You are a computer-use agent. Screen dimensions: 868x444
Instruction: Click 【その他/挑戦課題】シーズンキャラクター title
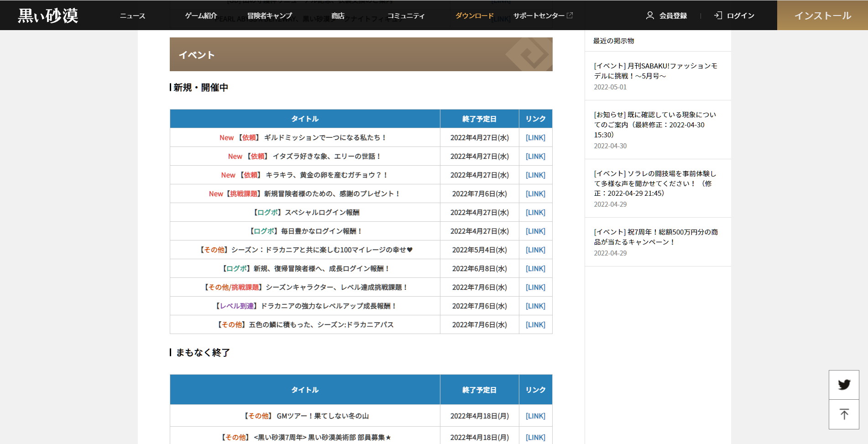coord(305,287)
